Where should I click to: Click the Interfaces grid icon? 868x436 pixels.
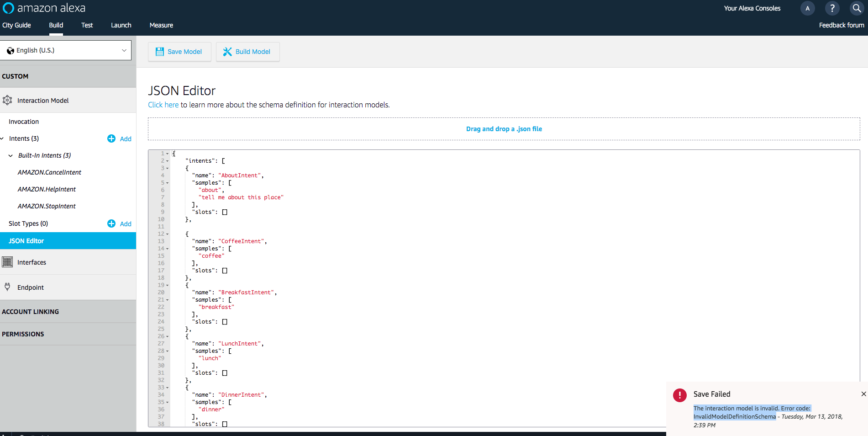[7, 262]
